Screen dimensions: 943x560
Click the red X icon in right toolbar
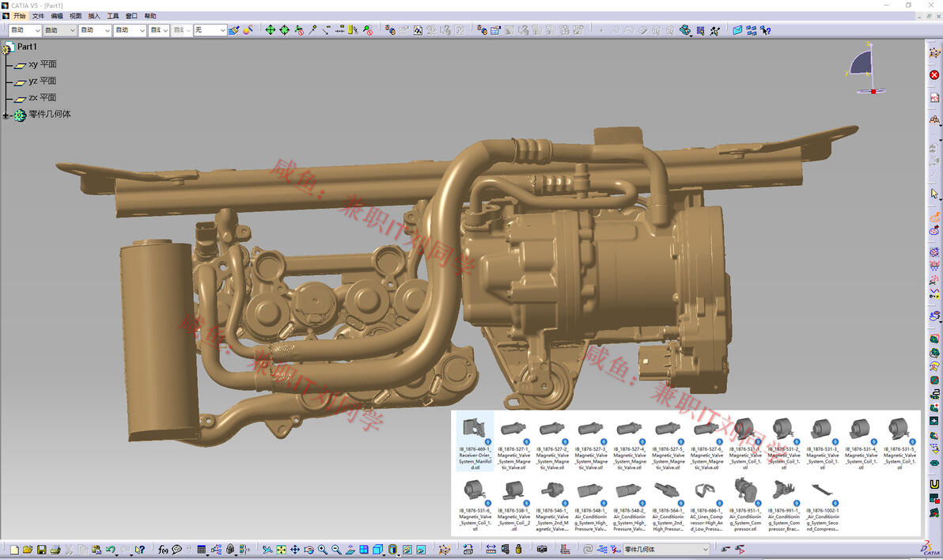pyautogui.click(x=934, y=75)
